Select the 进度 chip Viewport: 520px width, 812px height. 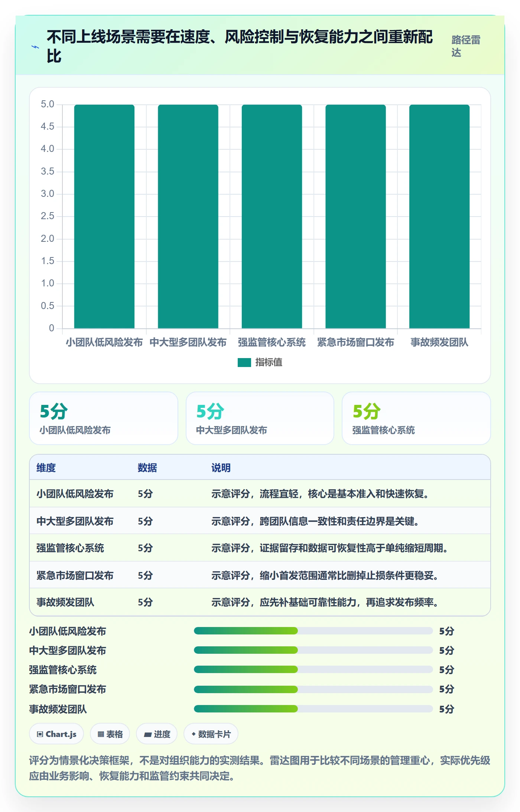coord(157,734)
